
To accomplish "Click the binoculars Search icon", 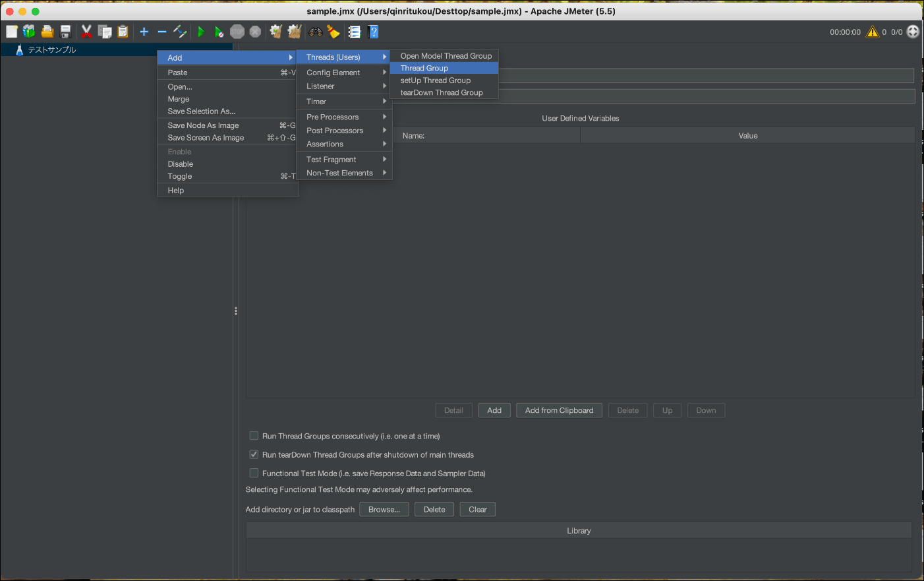I will pos(316,32).
